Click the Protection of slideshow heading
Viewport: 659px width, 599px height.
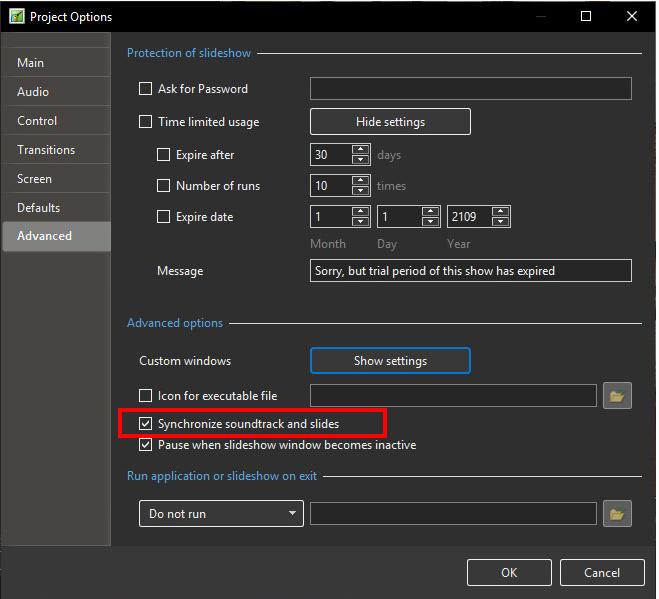pyautogui.click(x=189, y=53)
